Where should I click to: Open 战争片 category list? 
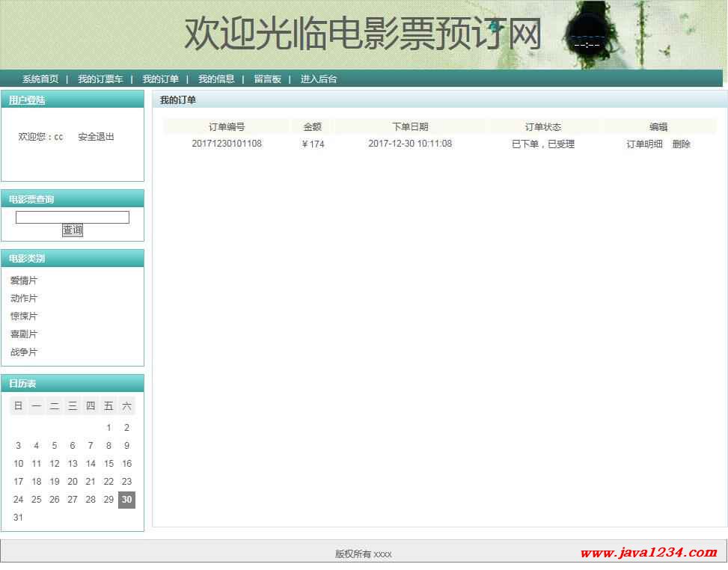pyautogui.click(x=24, y=352)
